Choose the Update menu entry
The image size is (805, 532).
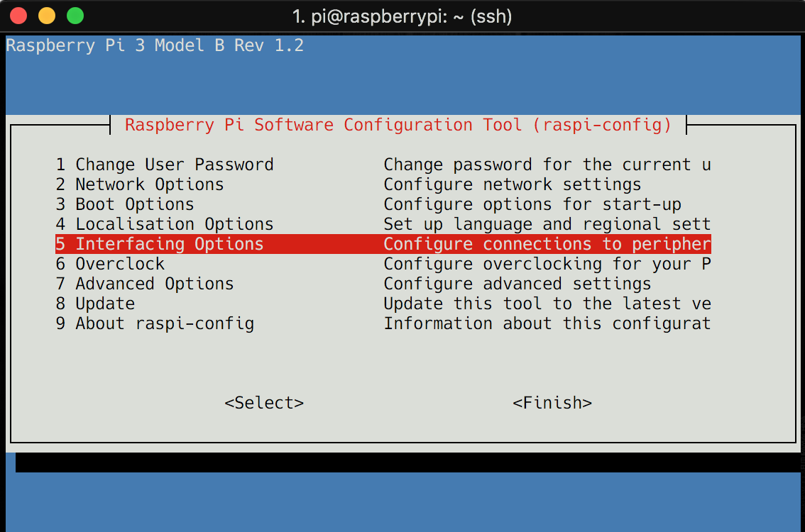(x=383, y=304)
